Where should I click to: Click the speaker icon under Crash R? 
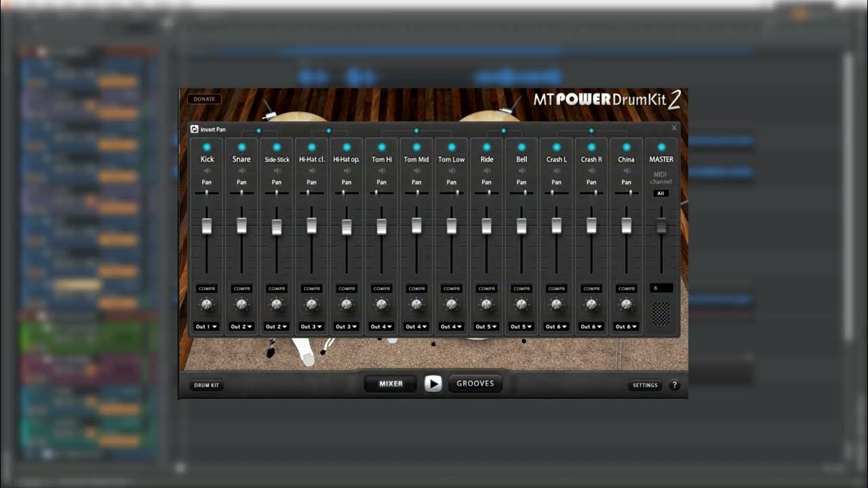pos(591,171)
